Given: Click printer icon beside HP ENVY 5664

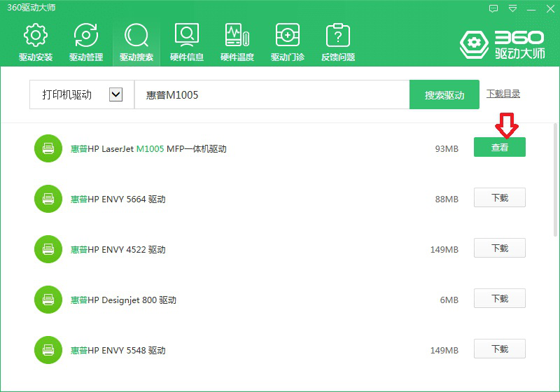Looking at the screenshot, I should click(48, 199).
